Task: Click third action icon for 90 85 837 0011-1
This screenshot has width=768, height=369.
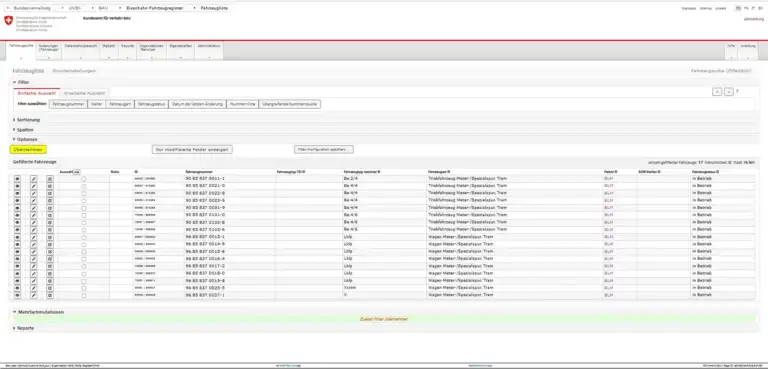Action: point(49,179)
